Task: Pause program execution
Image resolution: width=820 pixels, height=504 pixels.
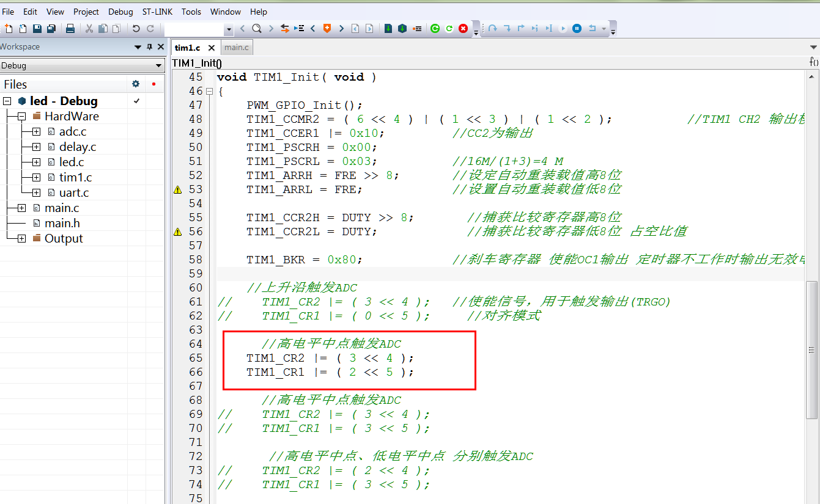Action: pyautogui.click(x=577, y=28)
